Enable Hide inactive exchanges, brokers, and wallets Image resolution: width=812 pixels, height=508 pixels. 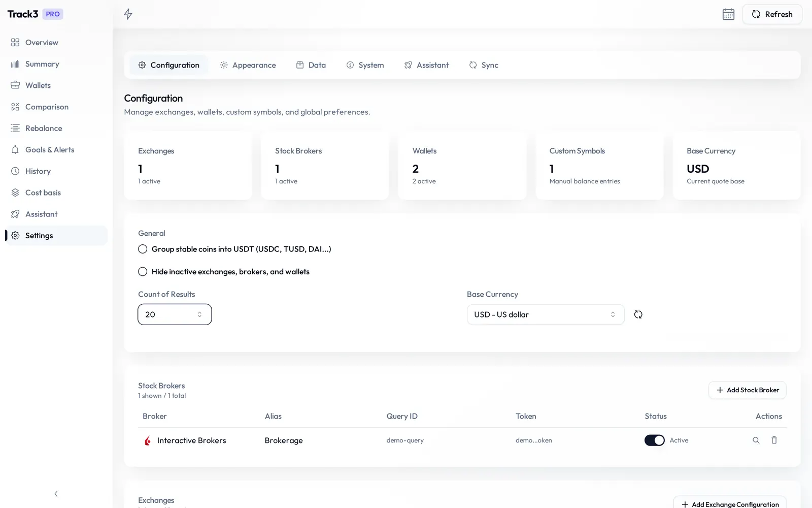point(143,272)
